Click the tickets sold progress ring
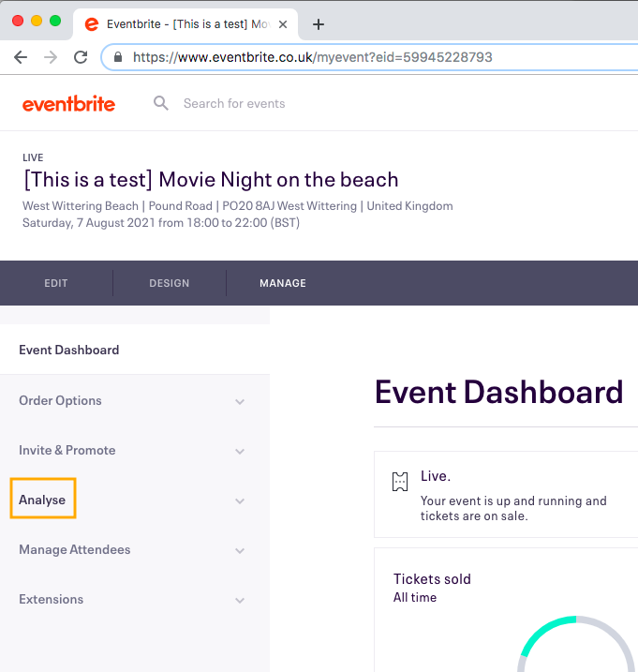 576,644
